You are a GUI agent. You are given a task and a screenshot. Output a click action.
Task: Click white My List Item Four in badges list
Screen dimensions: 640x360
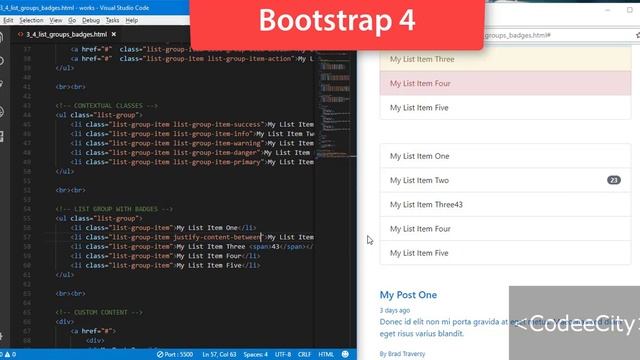505,229
